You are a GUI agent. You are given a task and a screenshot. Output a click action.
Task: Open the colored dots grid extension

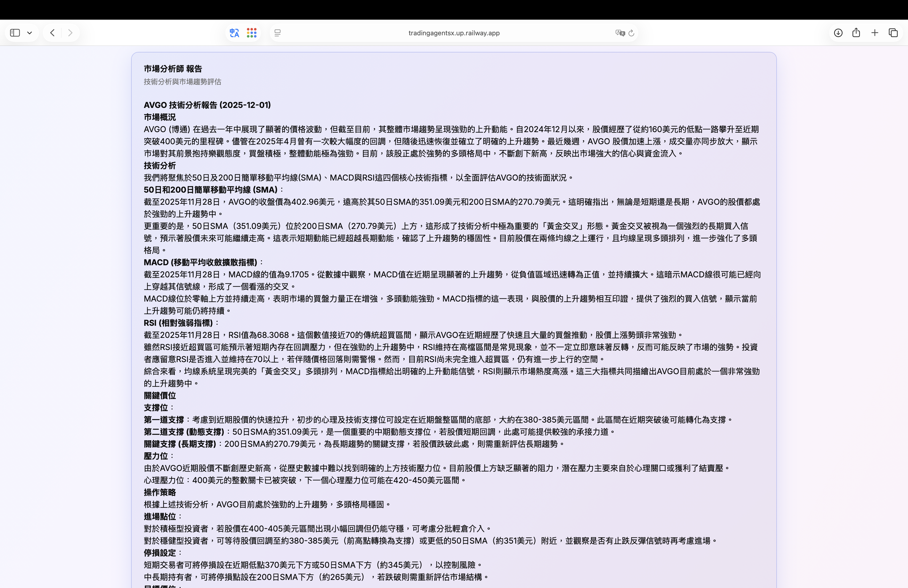(251, 33)
